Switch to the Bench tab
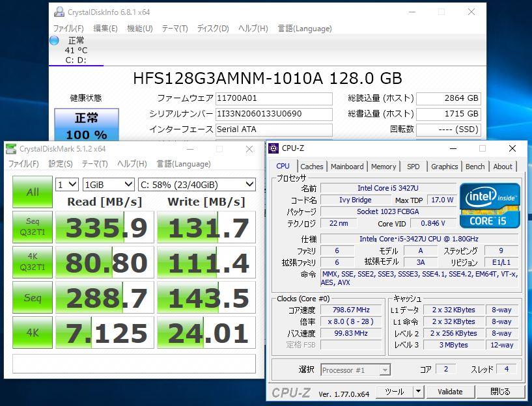The width and height of the screenshot is (532, 406). coord(475,167)
